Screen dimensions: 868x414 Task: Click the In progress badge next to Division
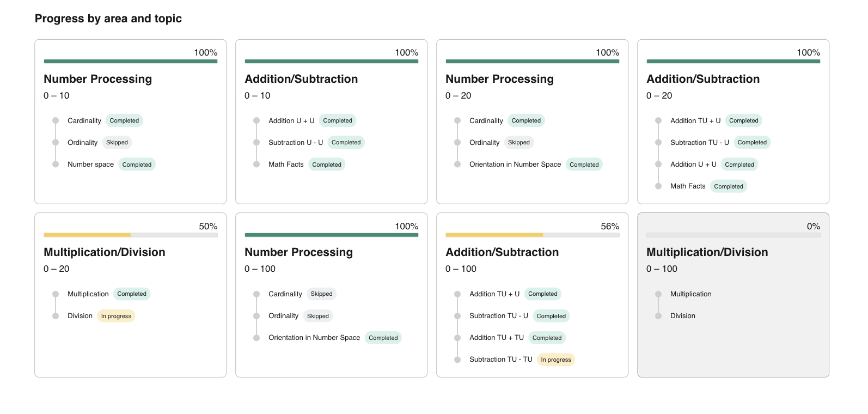[x=116, y=316]
